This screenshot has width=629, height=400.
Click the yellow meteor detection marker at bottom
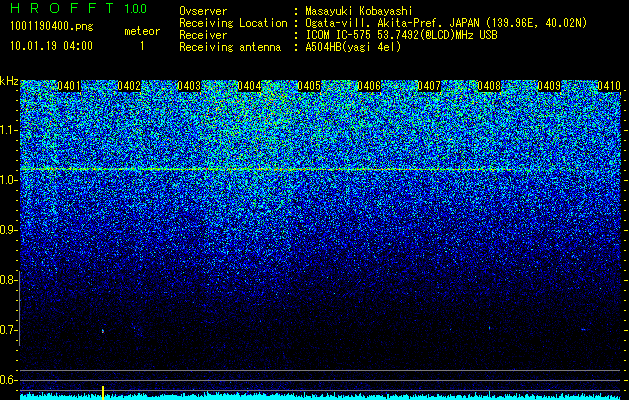coord(103,393)
